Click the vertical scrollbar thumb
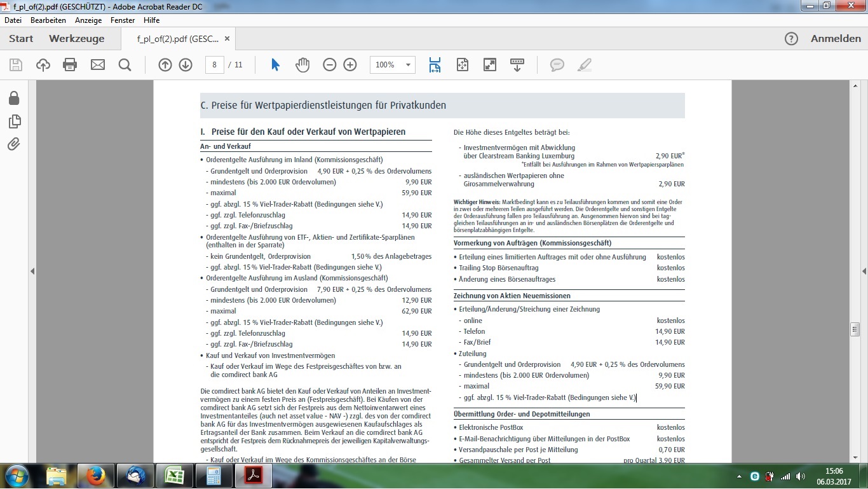868x489 pixels. 855,329
